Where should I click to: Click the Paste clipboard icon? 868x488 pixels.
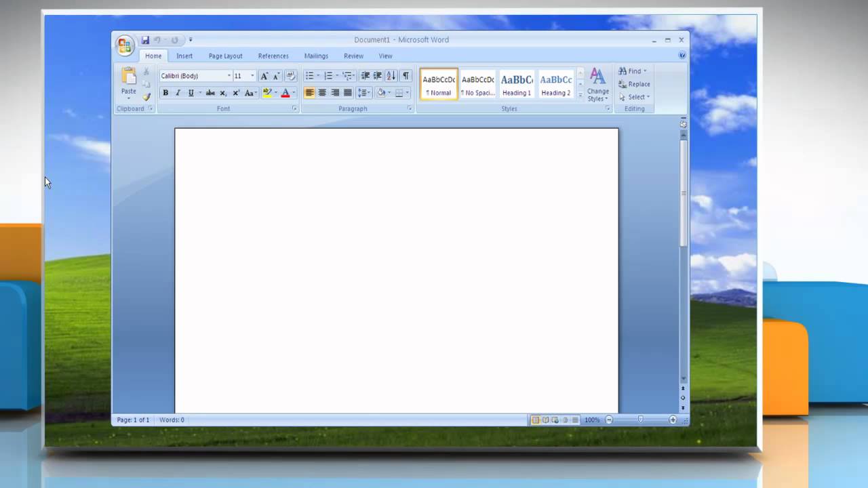tap(129, 76)
